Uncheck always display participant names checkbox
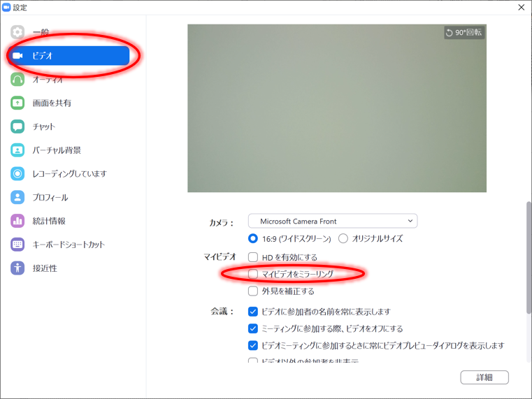 253,312
